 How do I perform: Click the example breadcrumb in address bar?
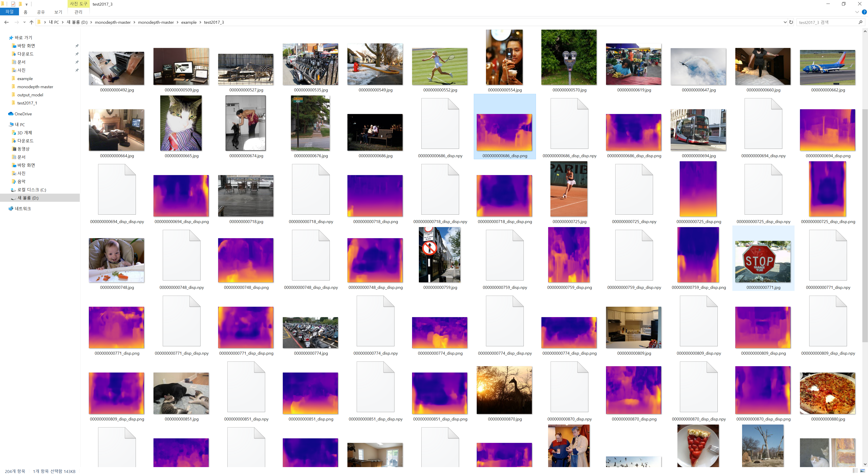pos(189,22)
